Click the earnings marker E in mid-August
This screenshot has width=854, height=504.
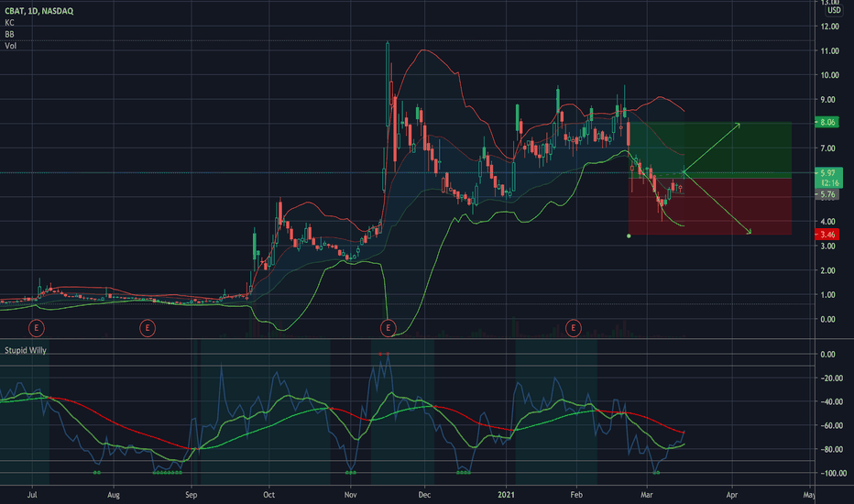click(147, 328)
